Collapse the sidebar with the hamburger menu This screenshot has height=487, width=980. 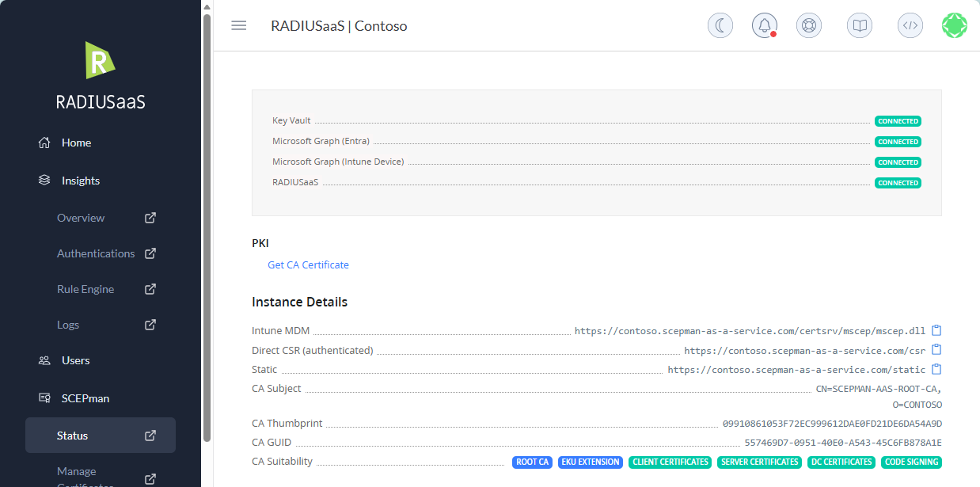238,25
